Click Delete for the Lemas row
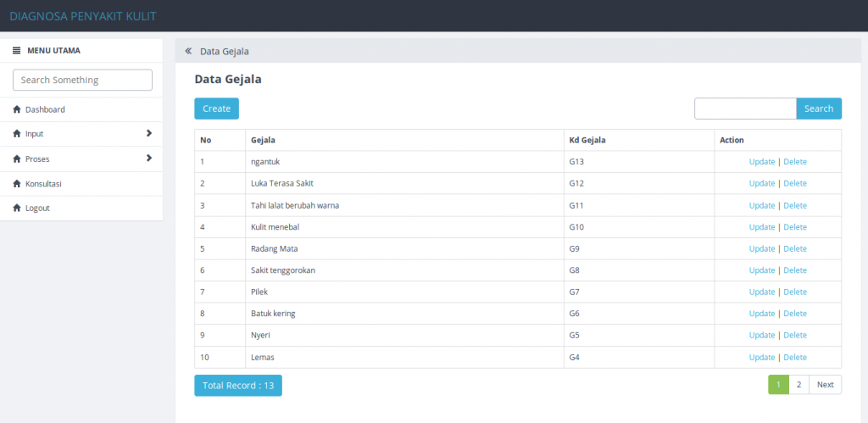 (795, 357)
